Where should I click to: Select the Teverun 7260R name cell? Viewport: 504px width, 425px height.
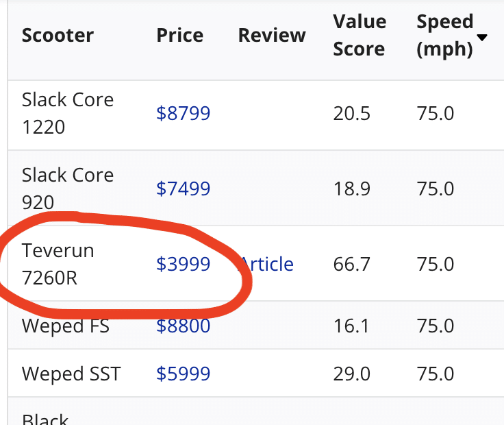click(58, 264)
